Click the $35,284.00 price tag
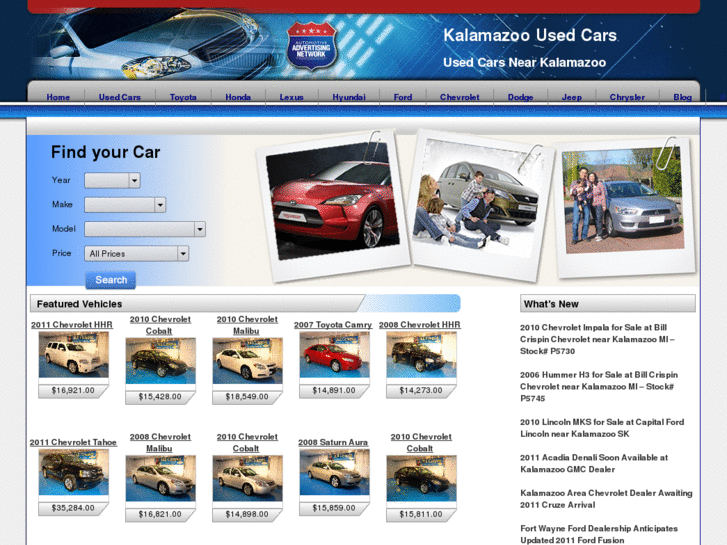The width and height of the screenshot is (727, 545). point(73,508)
